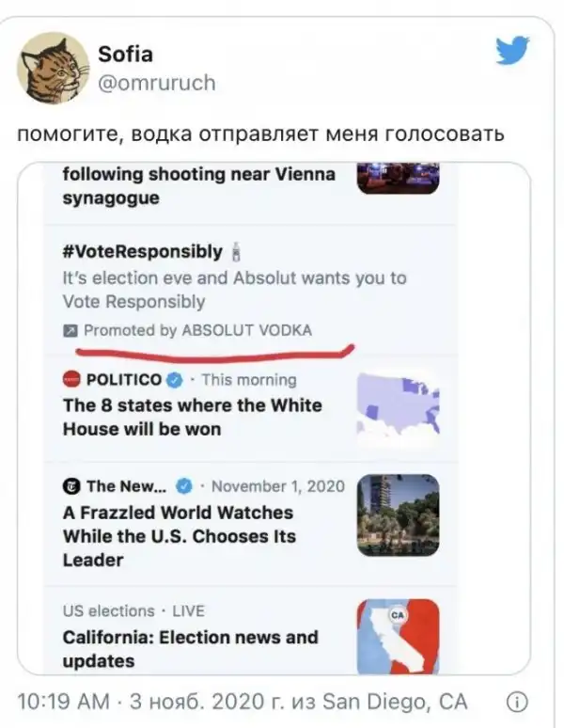Click the promoted arrow icon
This screenshot has width=564, height=728.
click(70, 331)
